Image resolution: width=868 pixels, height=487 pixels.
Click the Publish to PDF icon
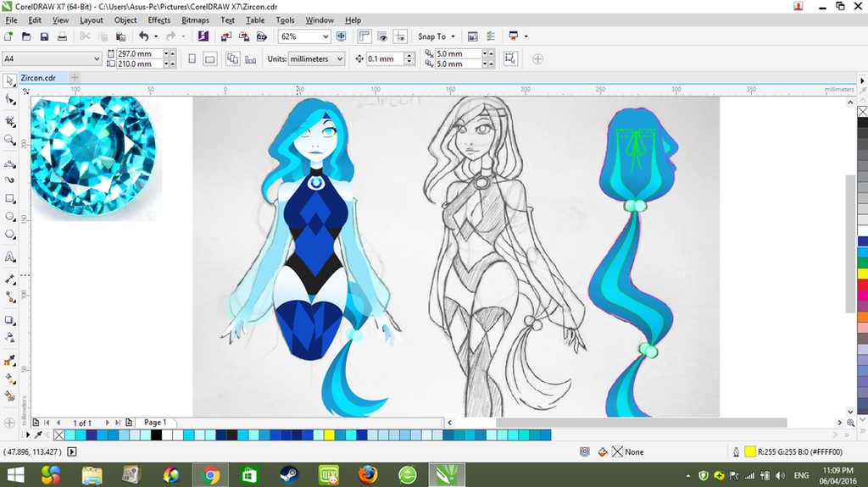(261, 36)
